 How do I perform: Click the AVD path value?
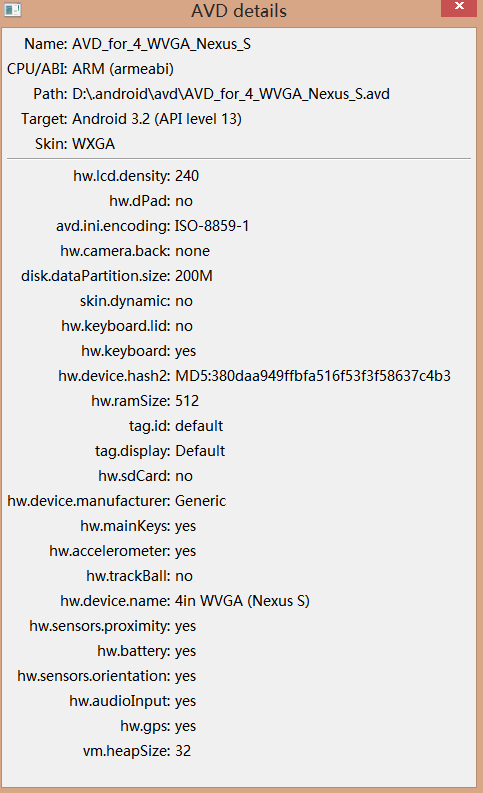coord(231,94)
